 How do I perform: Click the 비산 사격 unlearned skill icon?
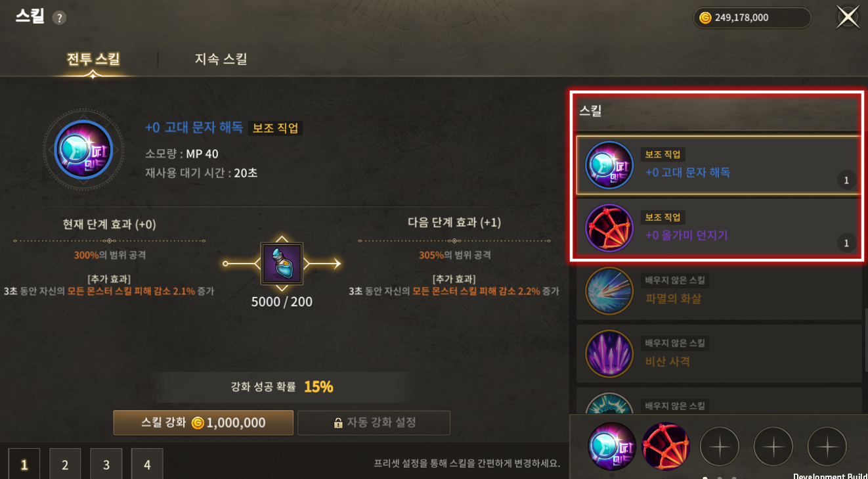pos(609,354)
